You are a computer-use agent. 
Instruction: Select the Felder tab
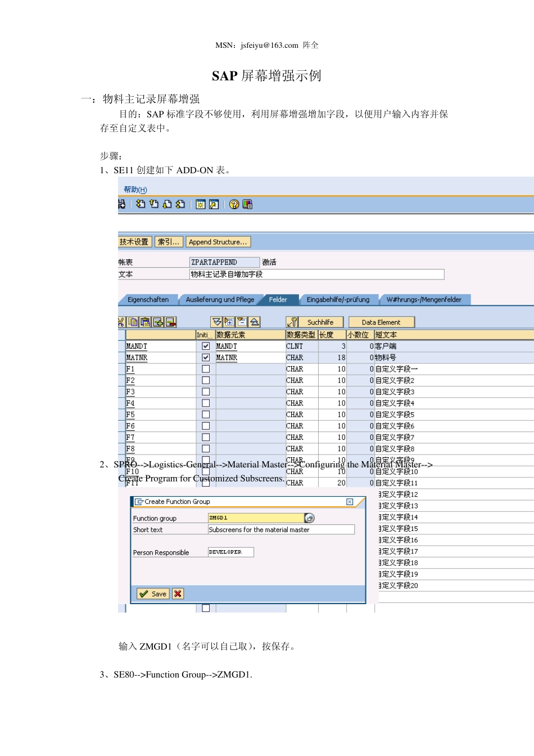[x=278, y=300]
